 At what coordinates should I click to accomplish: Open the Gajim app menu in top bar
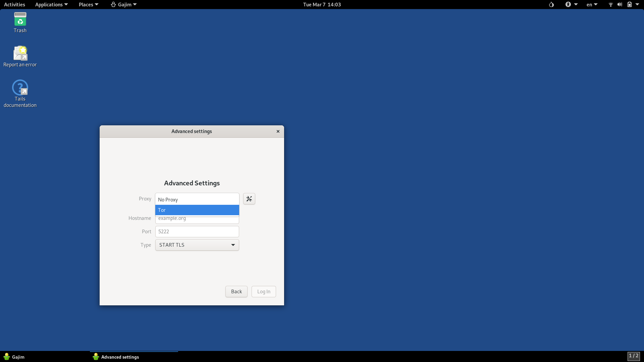(x=124, y=5)
